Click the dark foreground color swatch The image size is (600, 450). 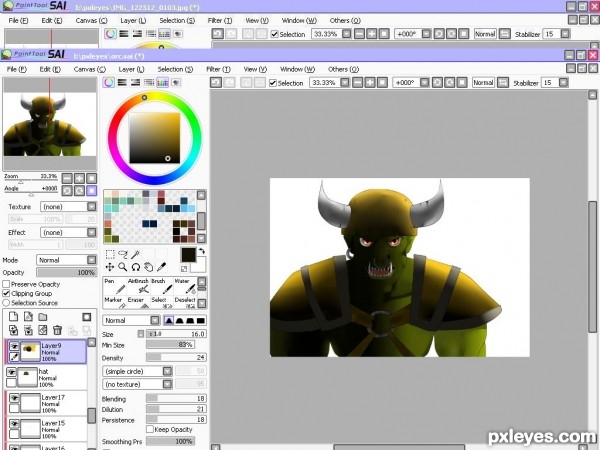click(x=188, y=255)
